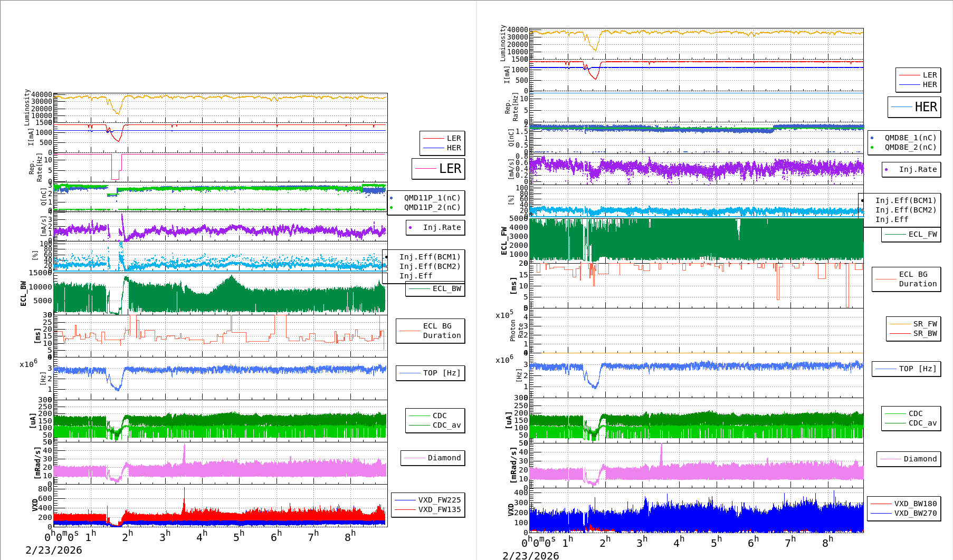The height and width of the screenshot is (560, 953).
Task: Click the ECL_FW legend entry
Action: coord(911,234)
